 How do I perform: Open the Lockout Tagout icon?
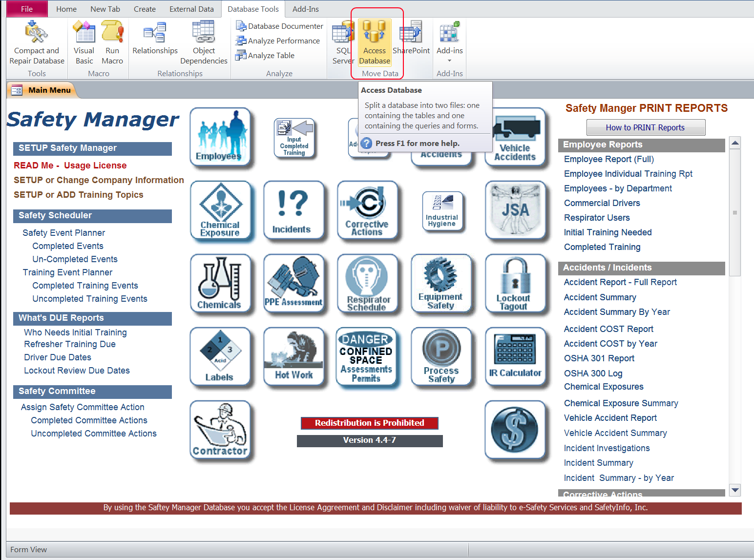coord(515,284)
